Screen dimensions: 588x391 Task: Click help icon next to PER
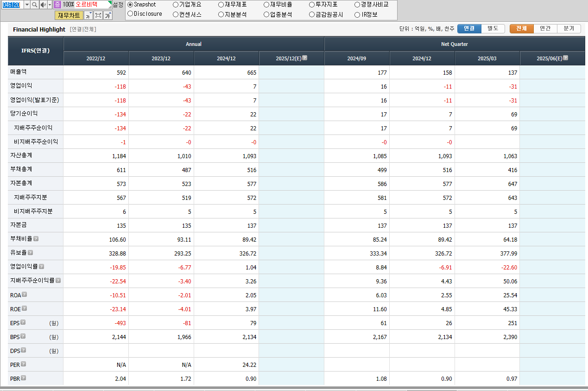[x=23, y=364]
